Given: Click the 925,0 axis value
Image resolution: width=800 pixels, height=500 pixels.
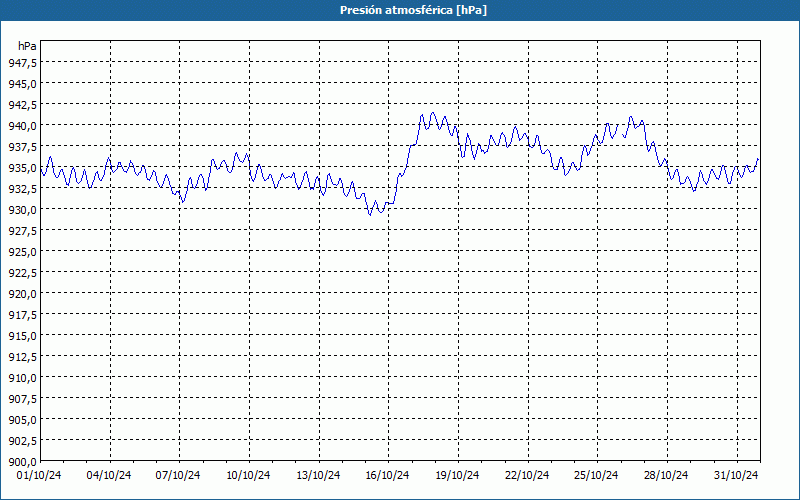Looking at the screenshot, I should tap(22, 252).
